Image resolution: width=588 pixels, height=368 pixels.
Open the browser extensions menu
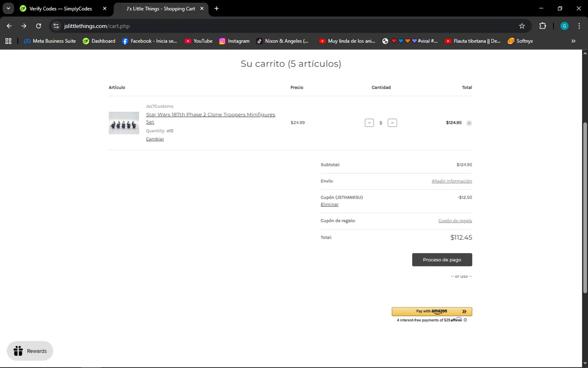pos(543,26)
